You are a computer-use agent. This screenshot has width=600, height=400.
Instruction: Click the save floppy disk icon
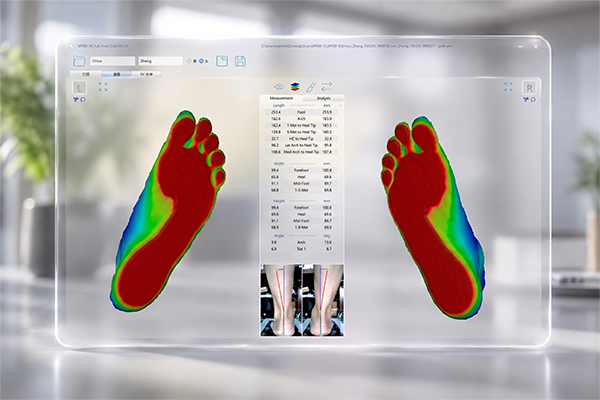240,61
